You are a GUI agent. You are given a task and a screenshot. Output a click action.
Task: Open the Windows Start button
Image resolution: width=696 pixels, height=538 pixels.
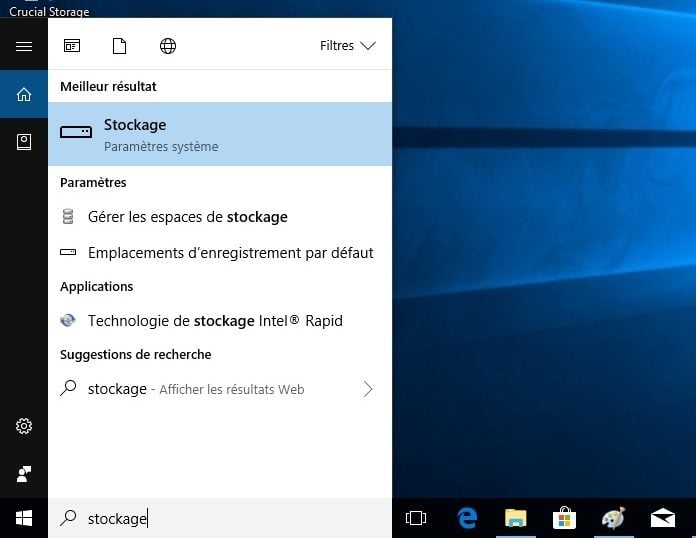[x=24, y=518]
